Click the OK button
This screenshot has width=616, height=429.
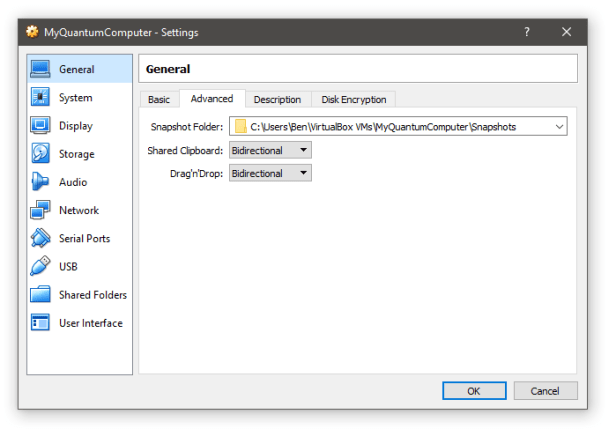[474, 391]
